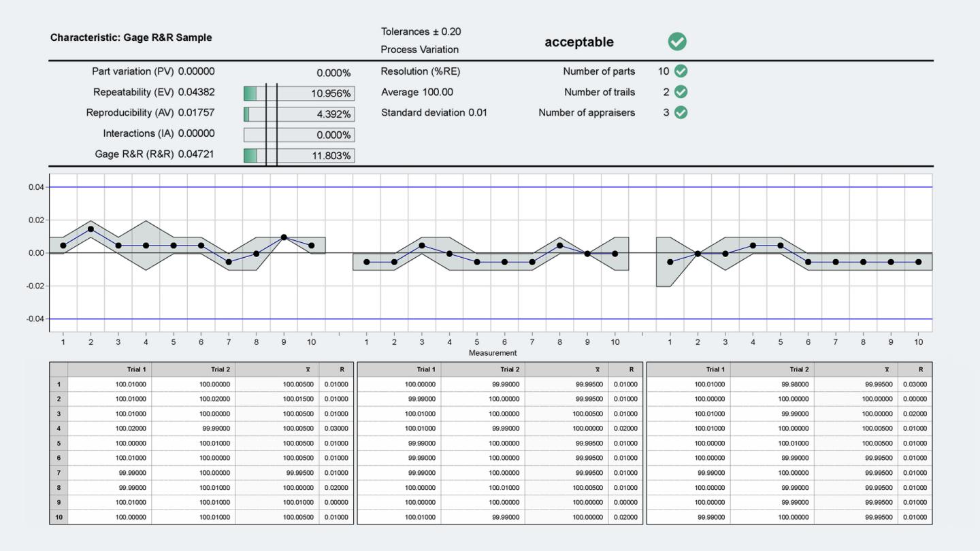Screen dimensions: 980x551
Task: Click the 11.803% Gage R&R percentage
Action: [331, 155]
